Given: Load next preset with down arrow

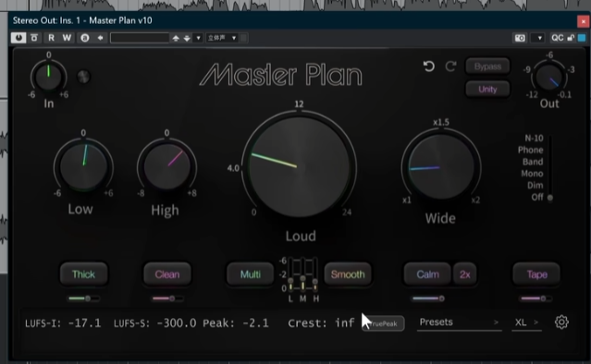Looking at the screenshot, I should point(187,38).
